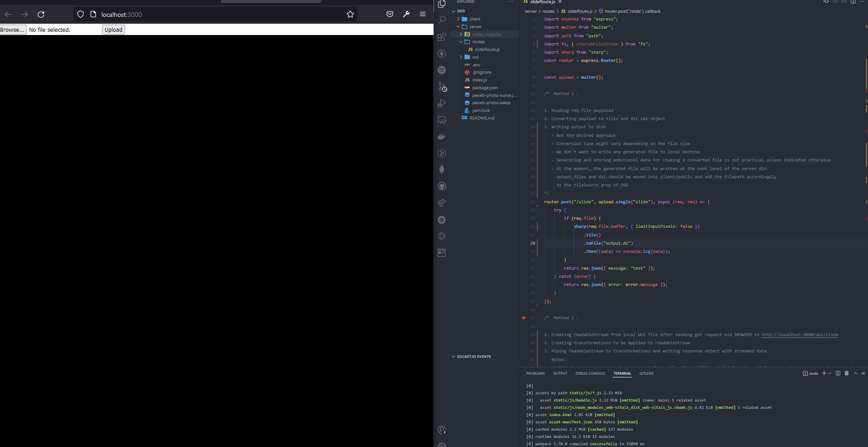Open the localhost:8080/api/slide link in the code

point(799,335)
